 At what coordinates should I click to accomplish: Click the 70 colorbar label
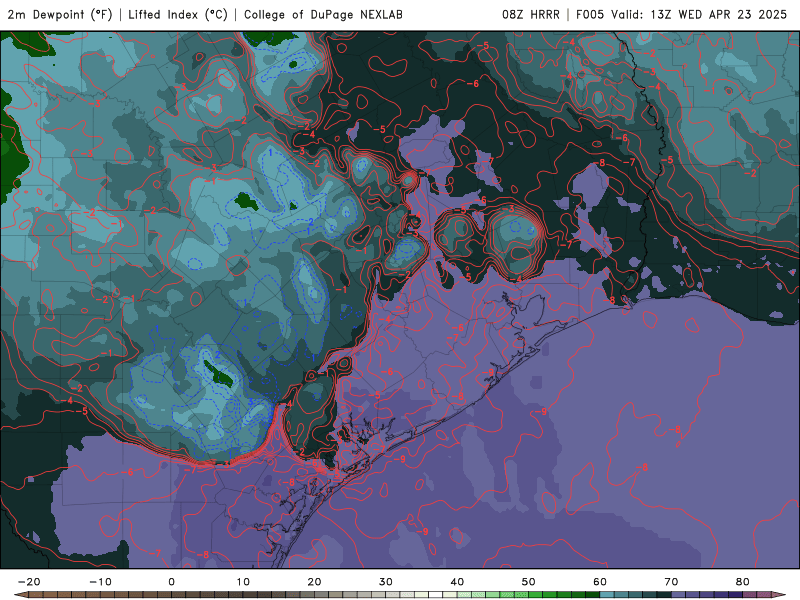671,582
